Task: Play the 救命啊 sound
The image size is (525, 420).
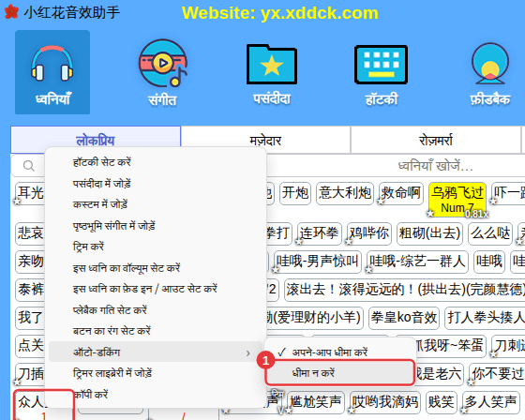Action: pyautogui.click(x=401, y=193)
